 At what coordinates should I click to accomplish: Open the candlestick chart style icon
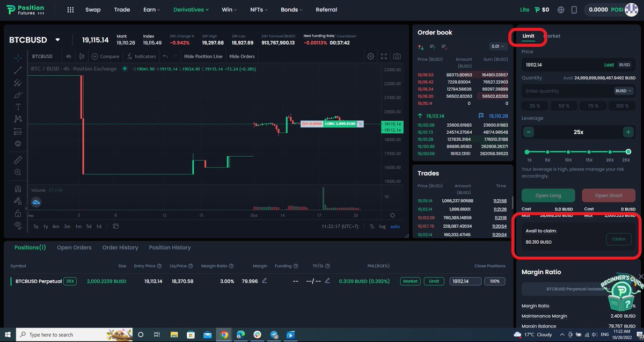tap(82, 56)
